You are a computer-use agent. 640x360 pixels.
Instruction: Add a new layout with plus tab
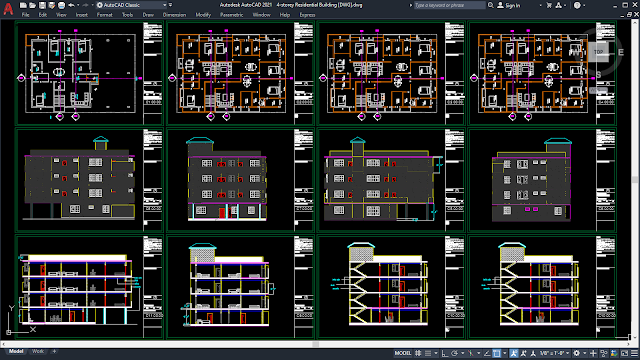(54, 351)
